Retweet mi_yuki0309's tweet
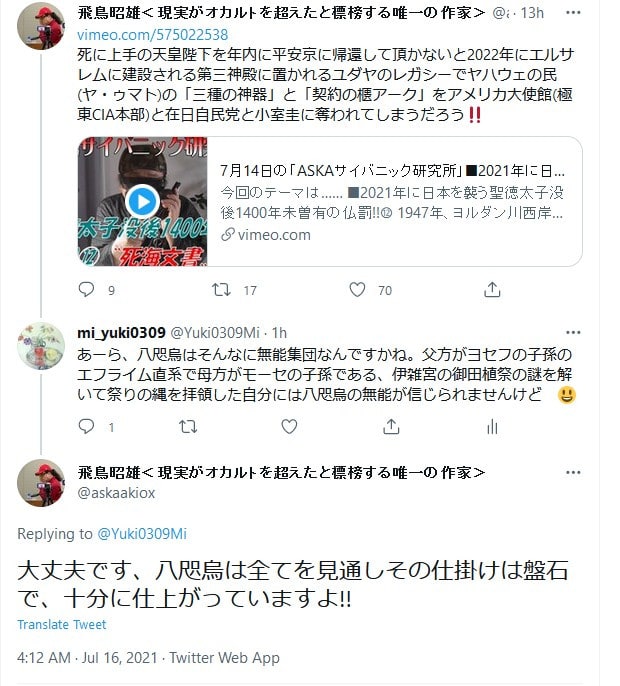The image size is (620, 686). [188, 426]
